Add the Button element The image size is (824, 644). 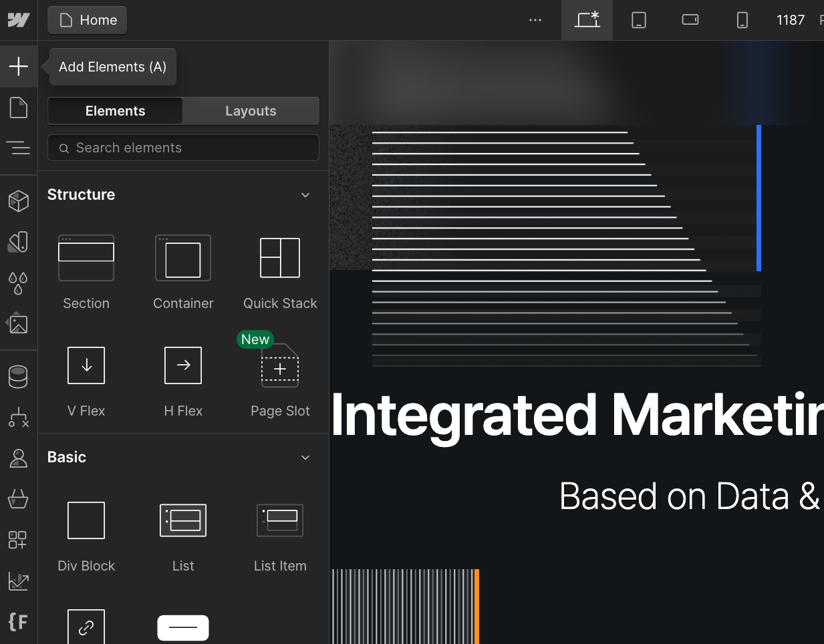pos(183,628)
